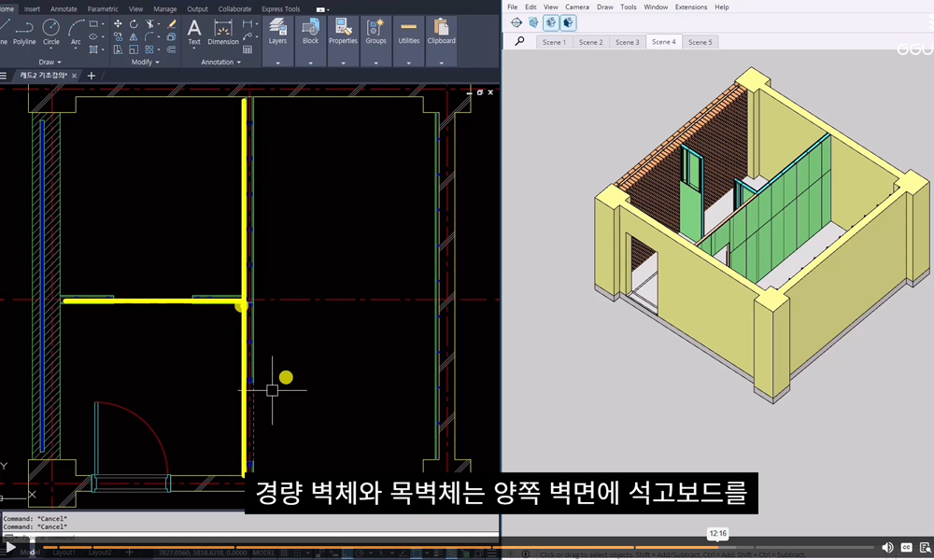The height and width of the screenshot is (560, 934).
Task: Open the Layers panel dropdown
Action: [x=277, y=63]
